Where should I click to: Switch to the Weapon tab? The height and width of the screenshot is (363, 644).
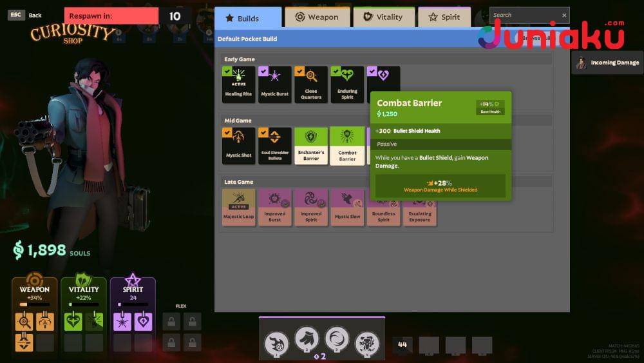point(317,17)
